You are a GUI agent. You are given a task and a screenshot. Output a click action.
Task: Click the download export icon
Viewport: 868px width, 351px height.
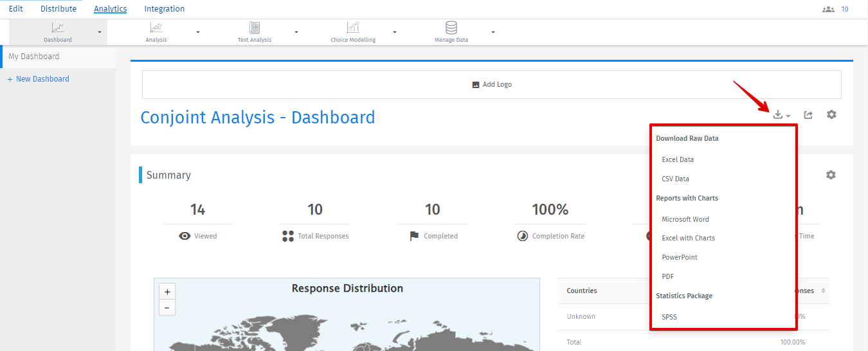tap(779, 115)
